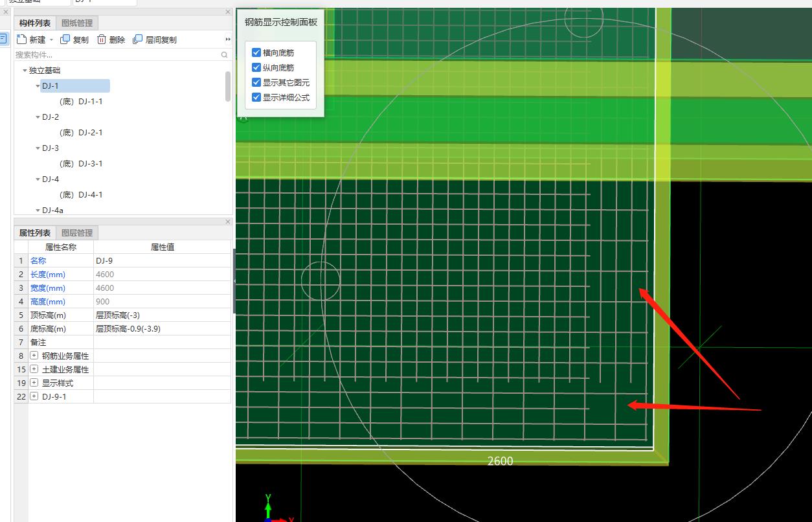Focus the 搜索构件 search field
This screenshot has width=812, height=522.
point(117,55)
